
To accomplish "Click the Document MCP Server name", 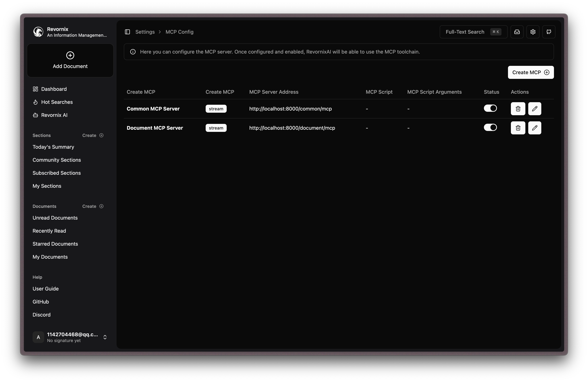I will (x=155, y=128).
